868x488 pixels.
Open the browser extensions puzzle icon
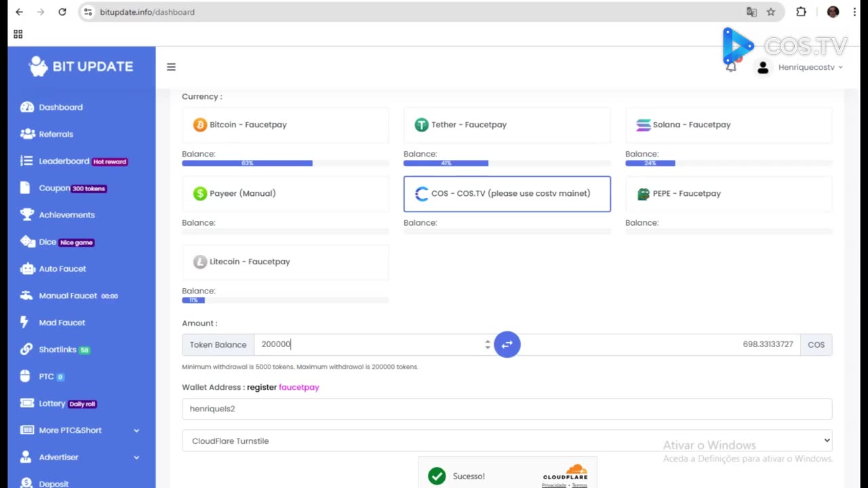click(x=801, y=12)
